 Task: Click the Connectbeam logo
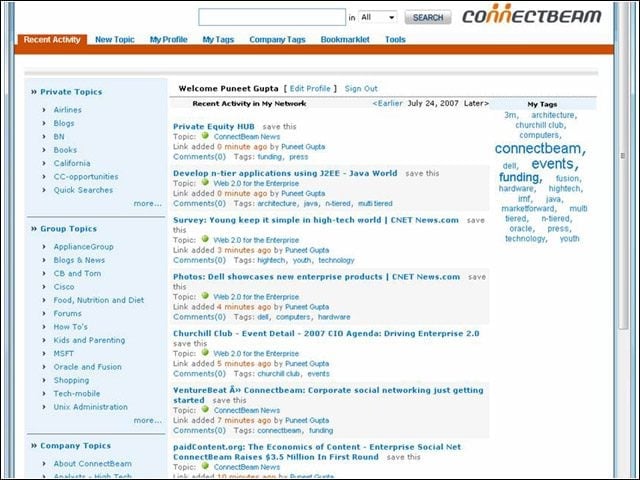(x=531, y=15)
